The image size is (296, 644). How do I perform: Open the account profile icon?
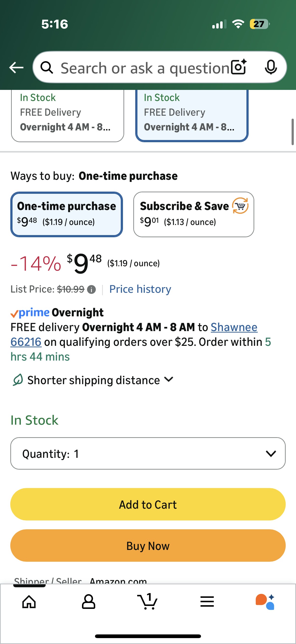[88, 602]
